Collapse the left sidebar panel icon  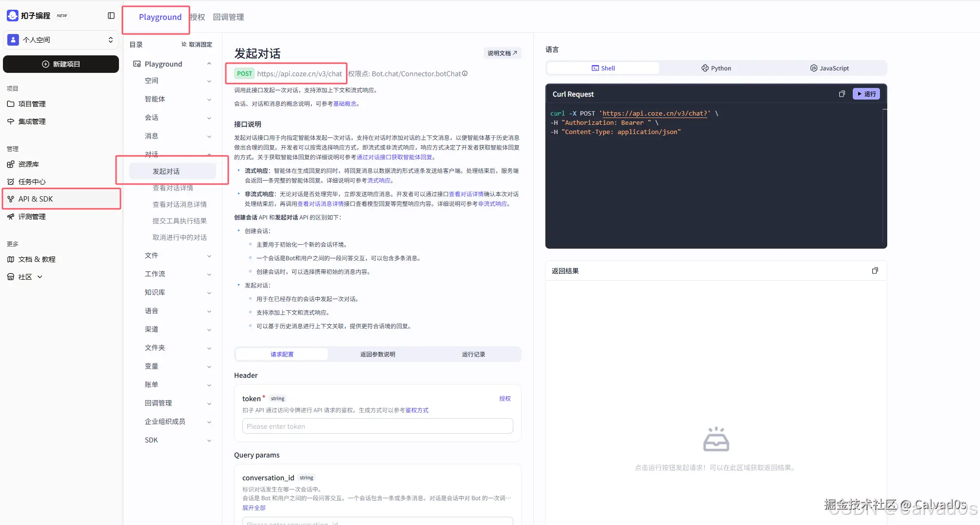pos(111,16)
